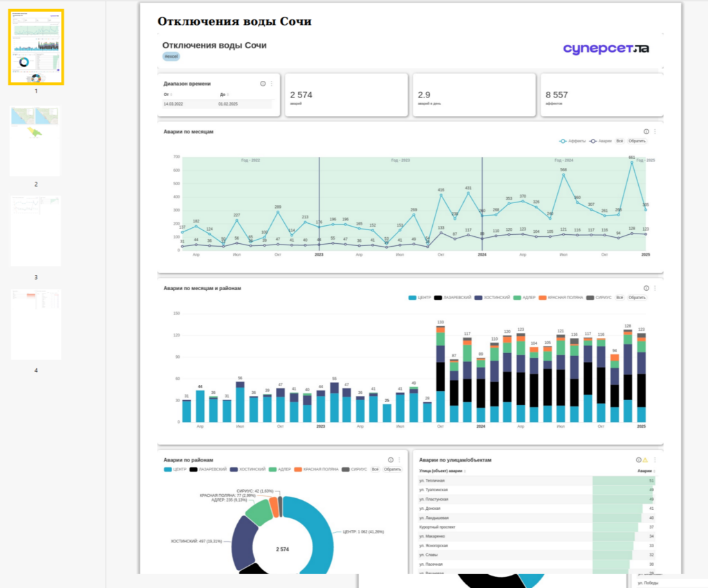
Task: Click info icon on Аварии по месяцам chart
Action: 646,132
